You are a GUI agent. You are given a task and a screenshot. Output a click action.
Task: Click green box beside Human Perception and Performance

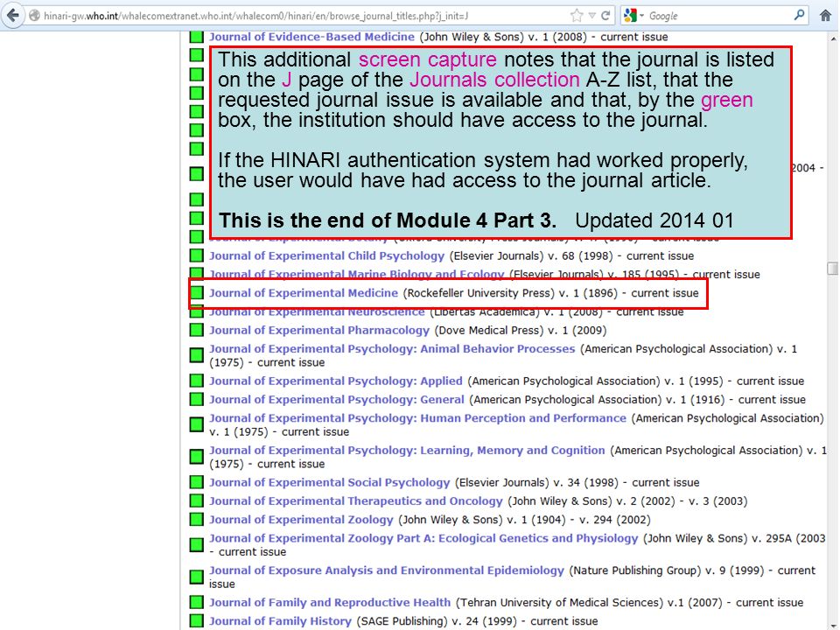click(x=197, y=424)
